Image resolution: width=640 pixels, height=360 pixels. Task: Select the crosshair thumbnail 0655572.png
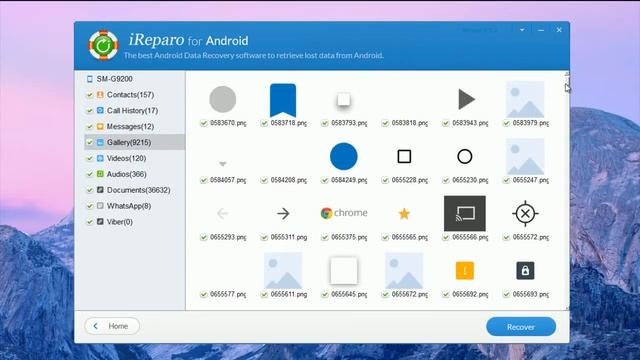coord(525,213)
